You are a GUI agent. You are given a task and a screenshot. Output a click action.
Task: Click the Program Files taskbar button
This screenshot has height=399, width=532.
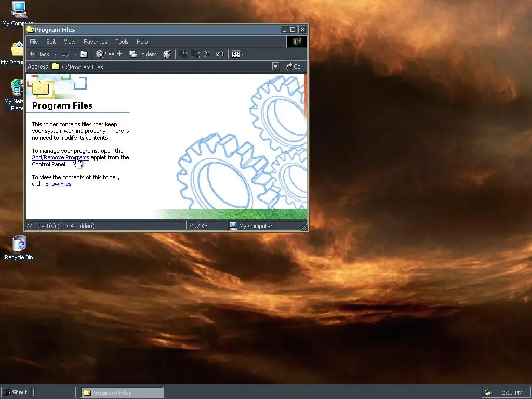point(122,393)
